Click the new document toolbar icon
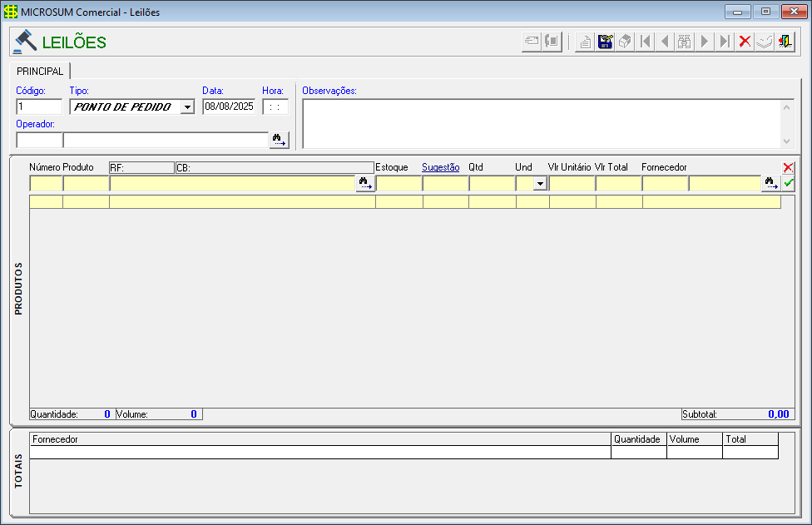 (586, 42)
